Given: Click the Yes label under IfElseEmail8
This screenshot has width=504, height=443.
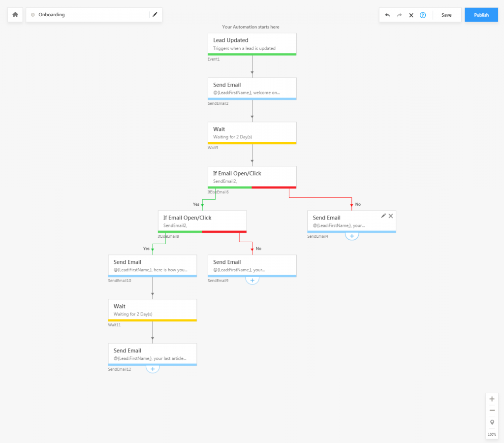Looking at the screenshot, I should [x=146, y=249].
